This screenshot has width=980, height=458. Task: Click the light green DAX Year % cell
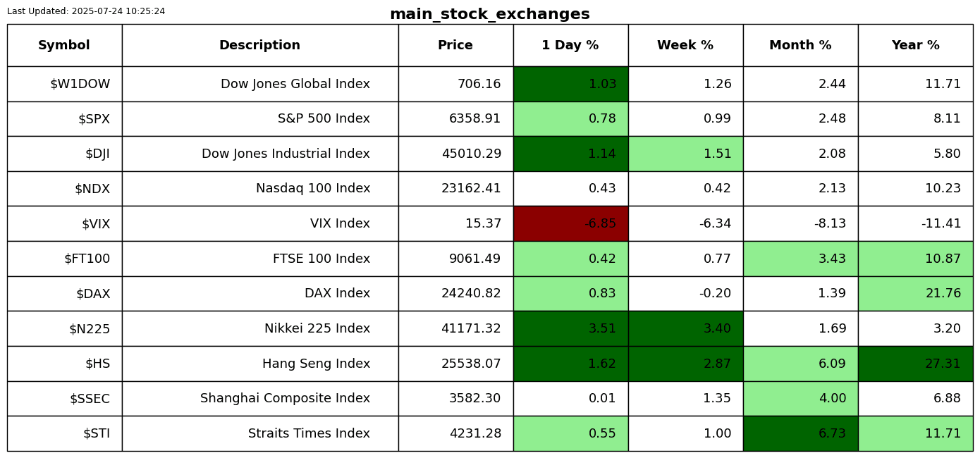coord(915,293)
